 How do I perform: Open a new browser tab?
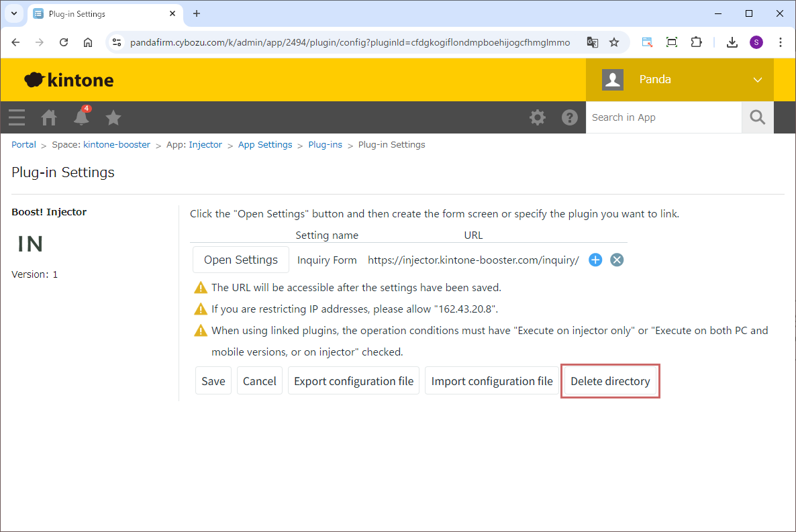(197, 13)
